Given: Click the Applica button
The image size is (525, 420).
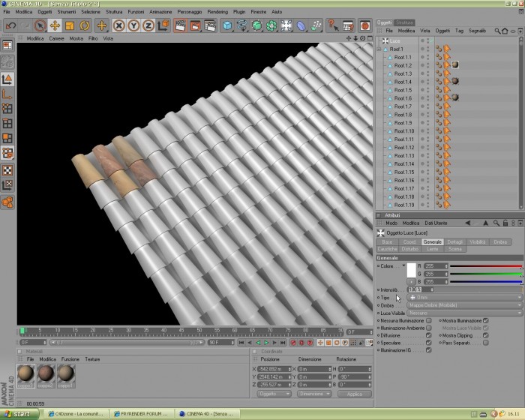Looking at the screenshot, I should coord(355,394).
